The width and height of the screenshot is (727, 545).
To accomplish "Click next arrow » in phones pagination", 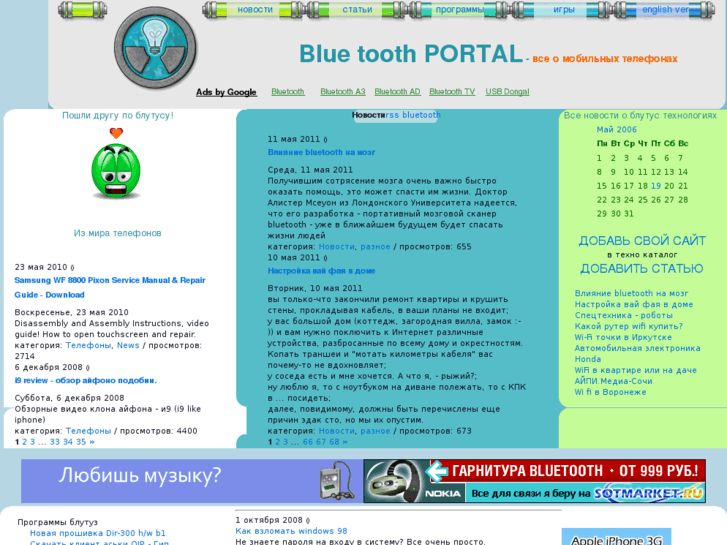I will point(92,442).
